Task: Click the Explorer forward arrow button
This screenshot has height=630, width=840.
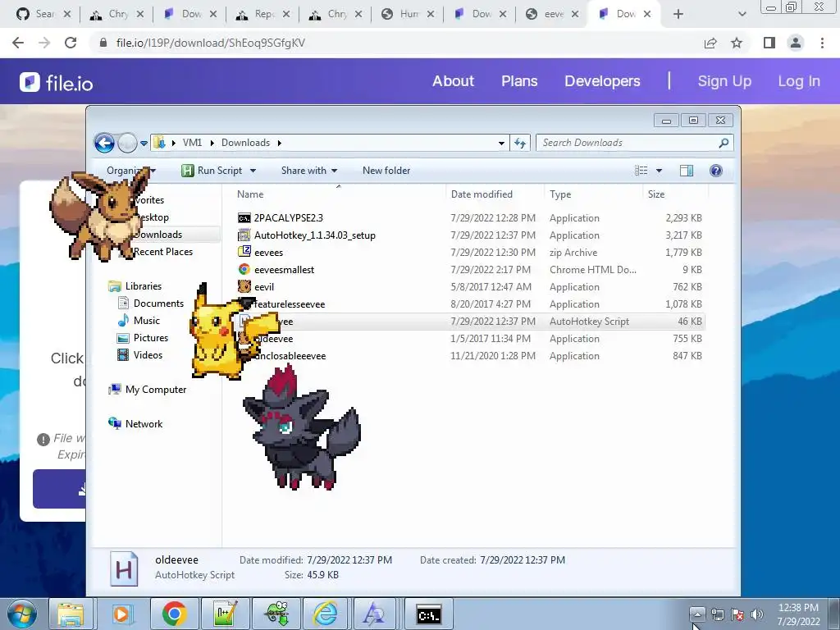Action: tap(127, 143)
